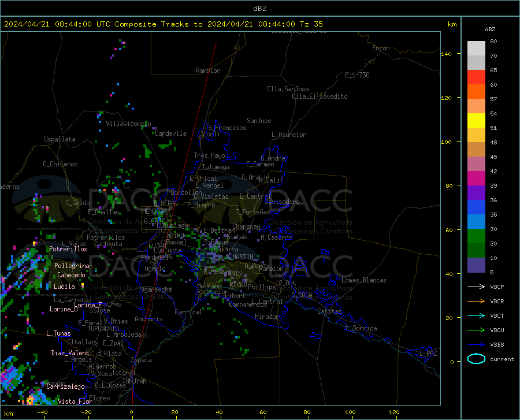Click the 'Capdevila' map label
Image resolution: width=520 pixels, height=420 pixels.
tap(170, 133)
